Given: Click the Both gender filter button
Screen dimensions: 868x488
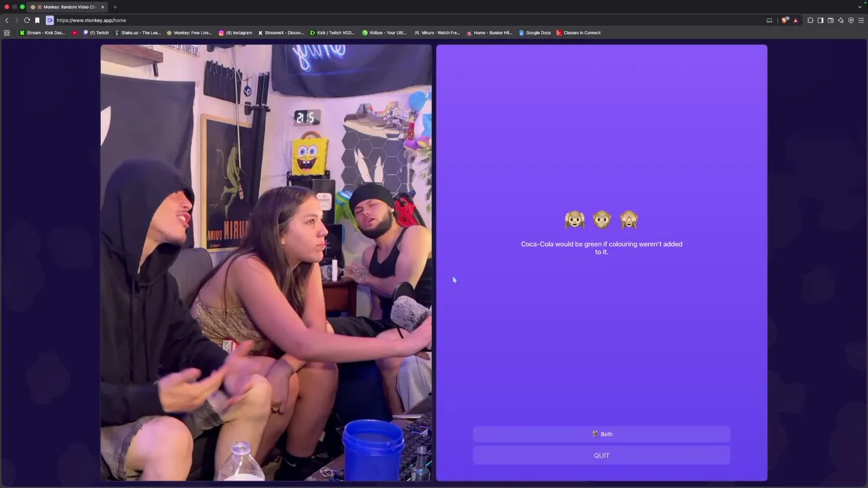Looking at the screenshot, I should [601, 434].
